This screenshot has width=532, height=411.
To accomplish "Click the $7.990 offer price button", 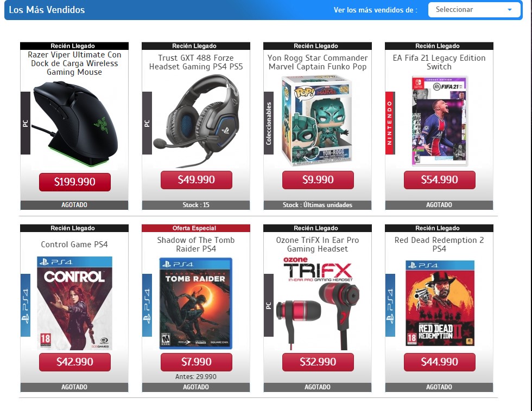I will coord(196,362).
